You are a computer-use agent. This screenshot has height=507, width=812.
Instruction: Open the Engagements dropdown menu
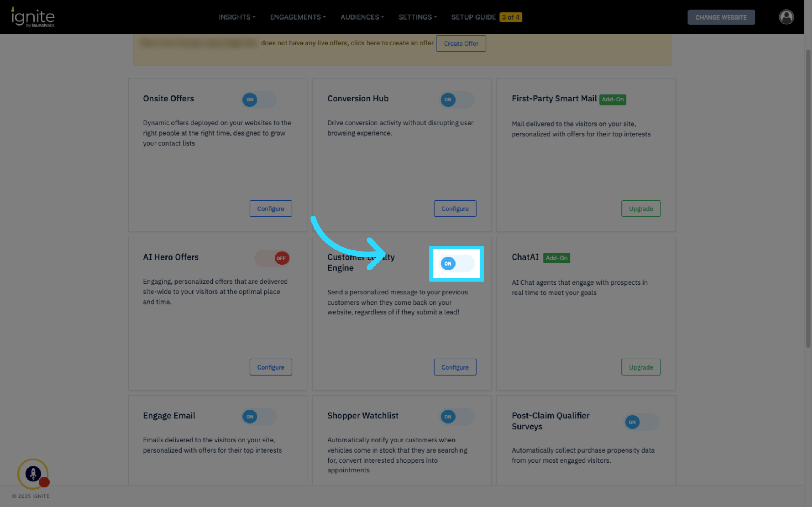[x=298, y=17]
